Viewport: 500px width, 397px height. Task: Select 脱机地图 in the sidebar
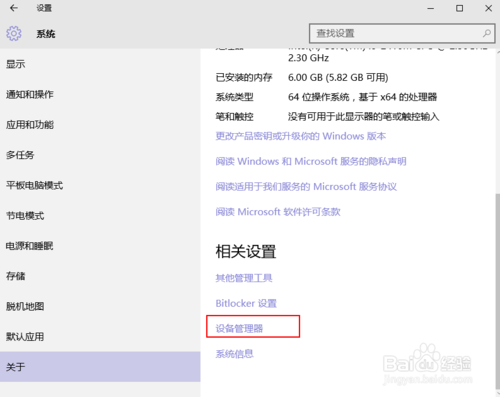100,306
